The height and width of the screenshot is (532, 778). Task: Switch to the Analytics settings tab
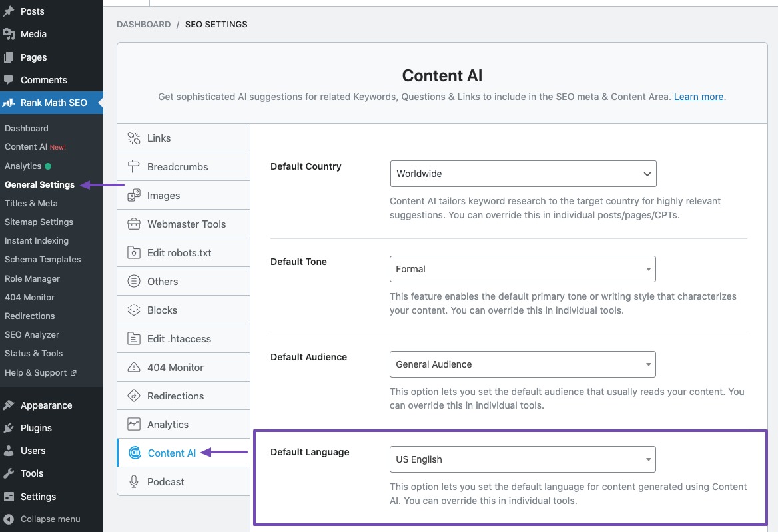pyautogui.click(x=168, y=425)
